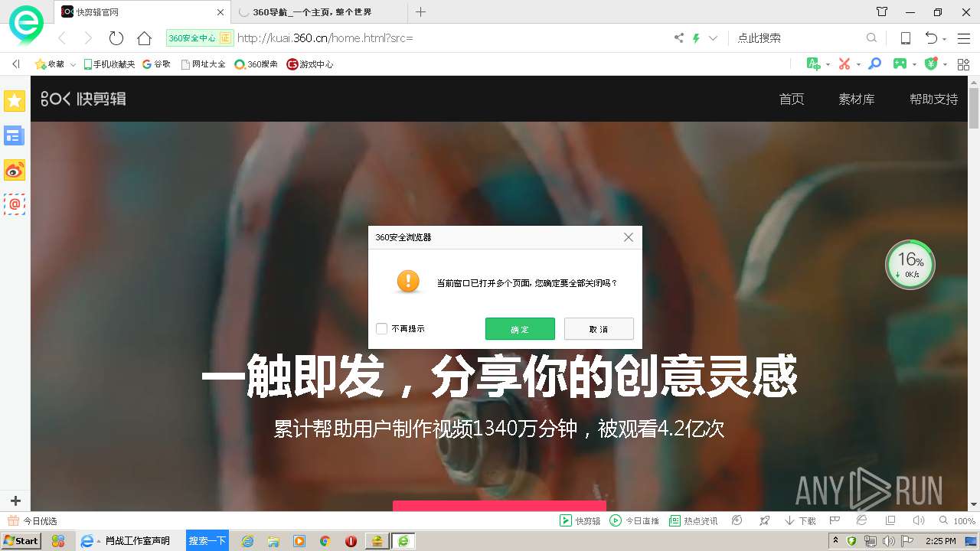Open the 游戏中心 bookmark

310,64
